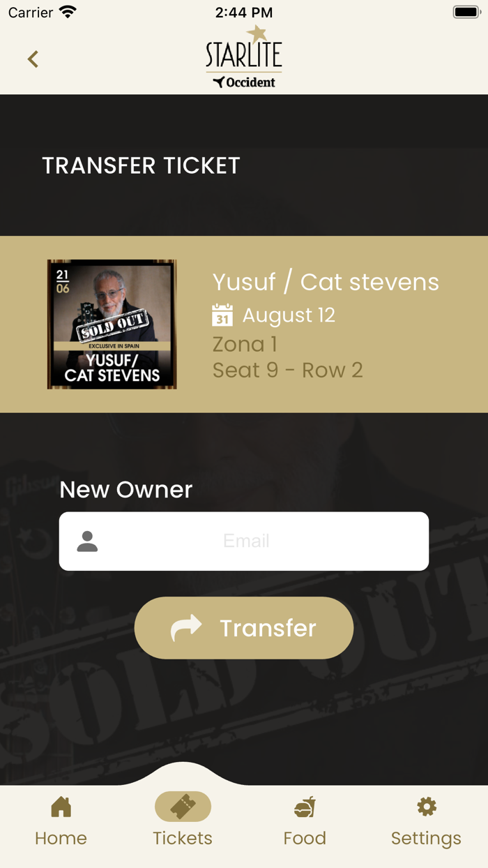Click the person icon in email field

point(87,541)
